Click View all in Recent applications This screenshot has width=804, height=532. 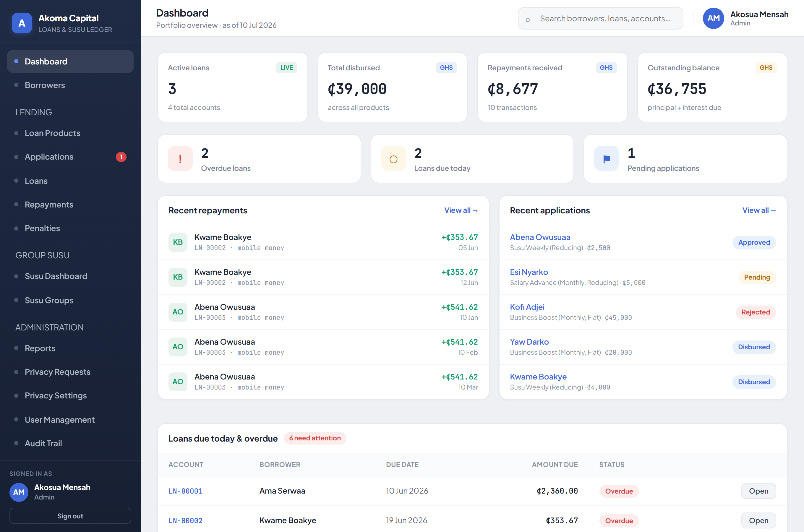759,210
